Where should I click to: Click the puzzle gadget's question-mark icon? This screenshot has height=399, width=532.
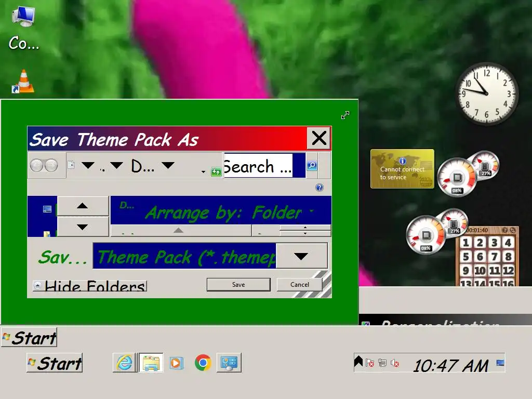pos(504,230)
